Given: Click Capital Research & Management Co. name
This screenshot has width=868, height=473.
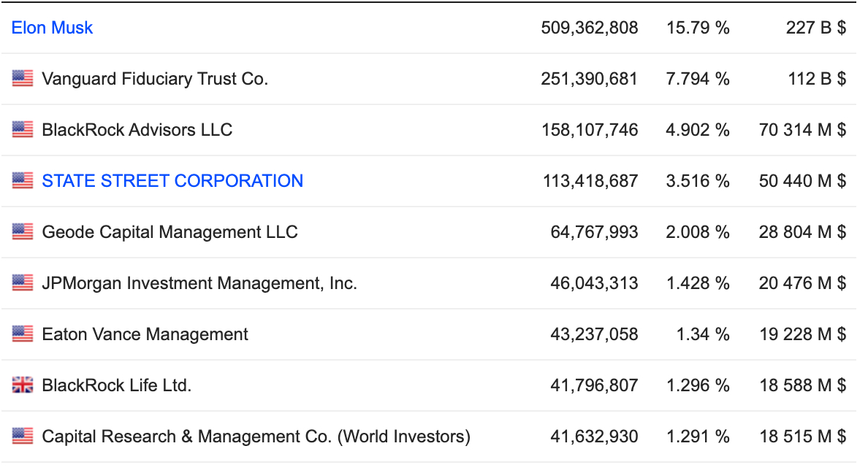Looking at the screenshot, I should 256,437.
